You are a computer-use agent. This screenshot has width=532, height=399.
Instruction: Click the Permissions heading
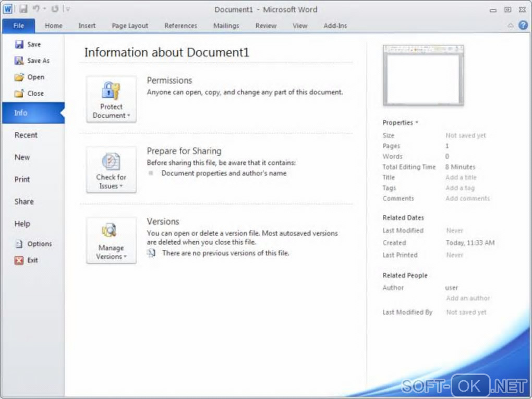[170, 80]
